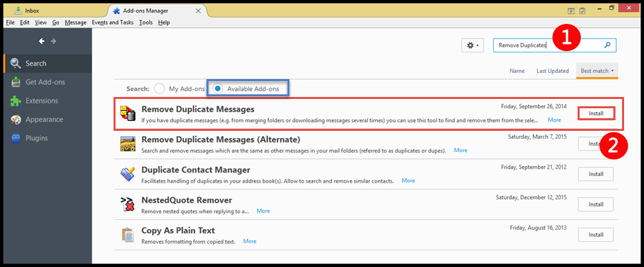Open the Edit menu
The height and width of the screenshot is (267, 644).
(x=25, y=23)
